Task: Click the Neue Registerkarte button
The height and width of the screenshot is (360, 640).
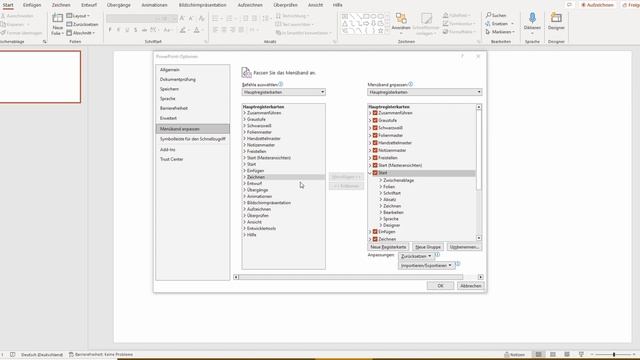Action: tap(388, 247)
